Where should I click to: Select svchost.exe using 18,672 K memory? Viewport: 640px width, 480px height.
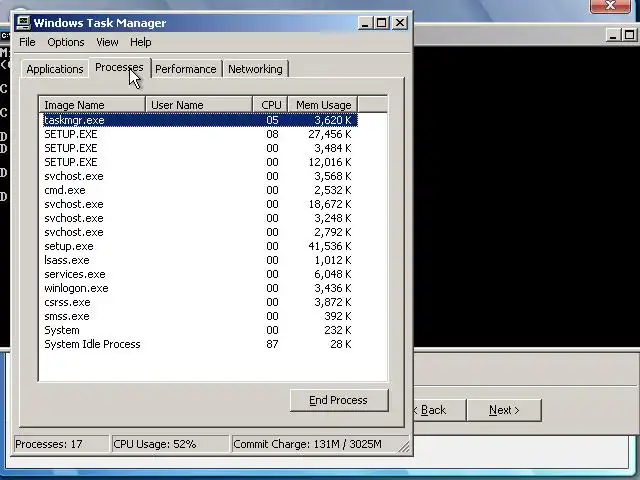(x=200, y=204)
